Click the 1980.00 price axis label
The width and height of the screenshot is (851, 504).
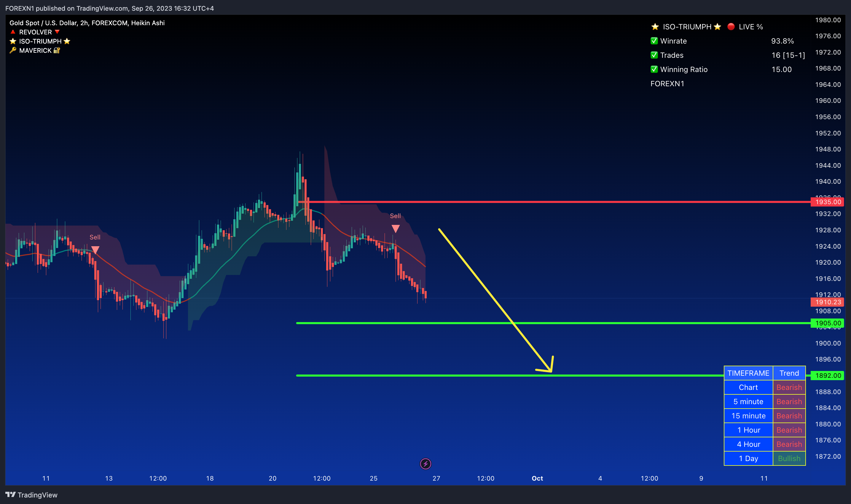(828, 20)
